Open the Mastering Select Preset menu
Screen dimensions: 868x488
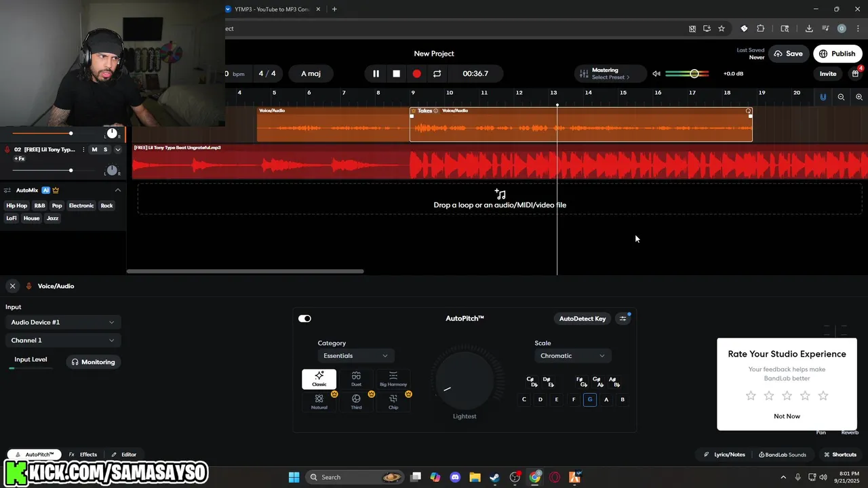(x=610, y=74)
